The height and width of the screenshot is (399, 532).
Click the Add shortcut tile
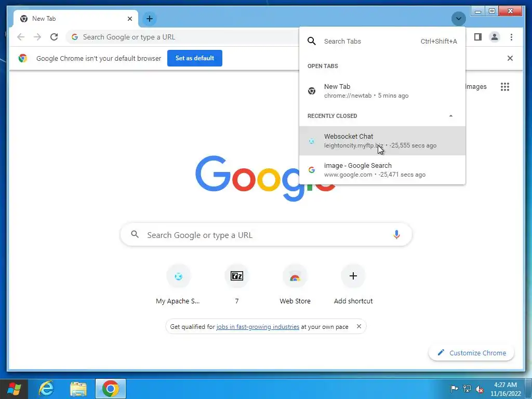click(353, 285)
